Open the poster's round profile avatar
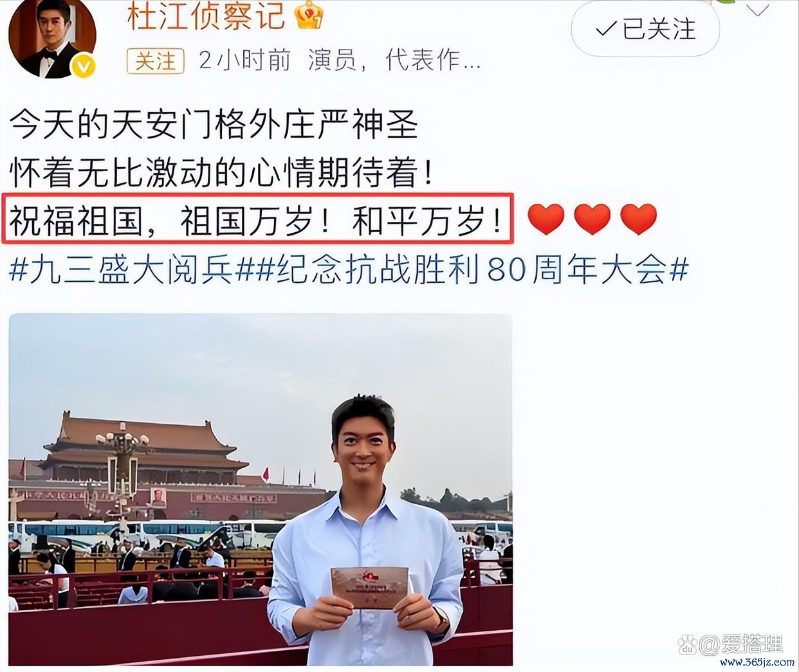Screen dimensions: 799x672 point(53,37)
